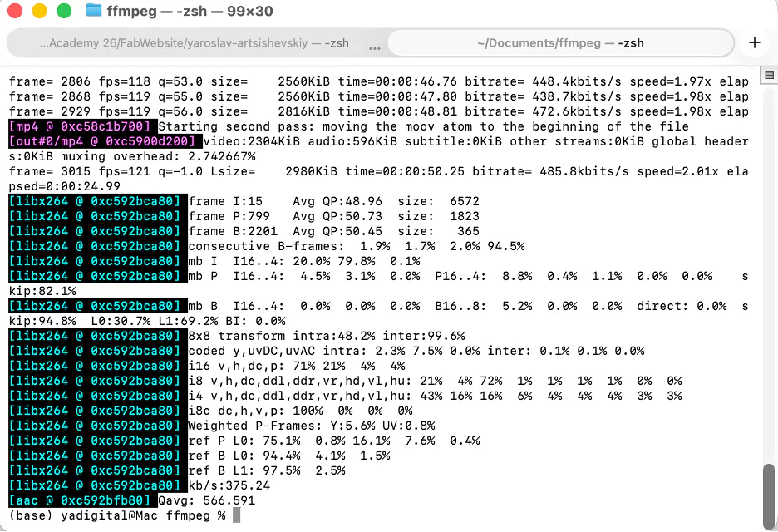Open a new tab with the plus button
Viewport: 778px width, 532px height.
pos(755,42)
